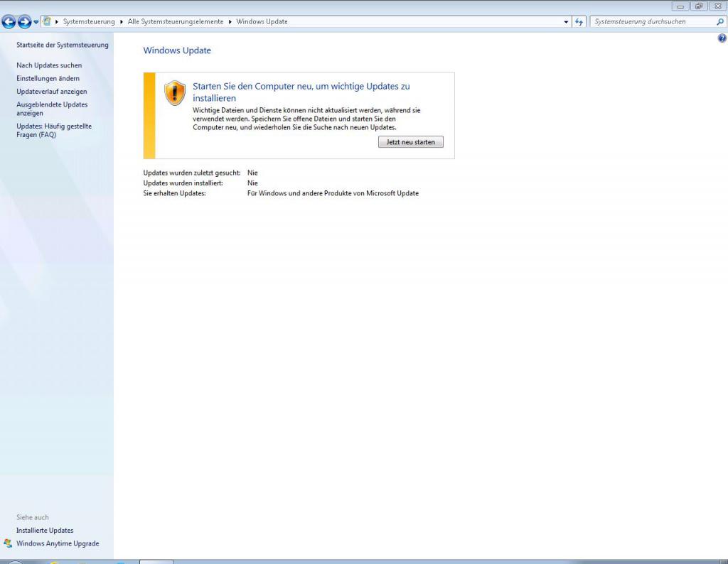Expand the arrow before Windows Update breadcrumb

(x=230, y=22)
